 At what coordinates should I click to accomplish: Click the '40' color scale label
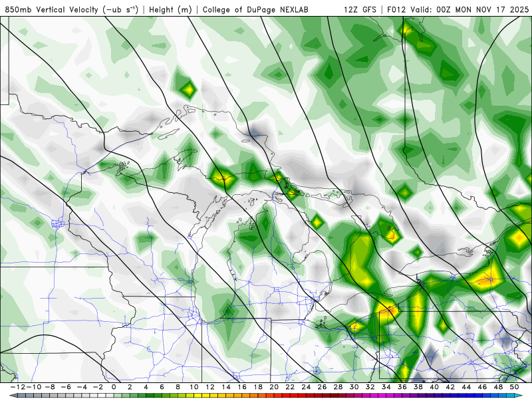[434, 387]
